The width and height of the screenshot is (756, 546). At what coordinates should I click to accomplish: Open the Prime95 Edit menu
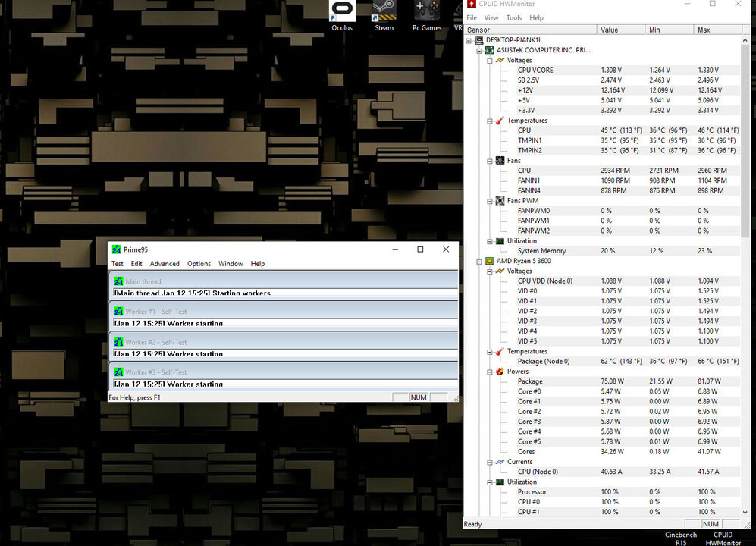click(x=136, y=264)
